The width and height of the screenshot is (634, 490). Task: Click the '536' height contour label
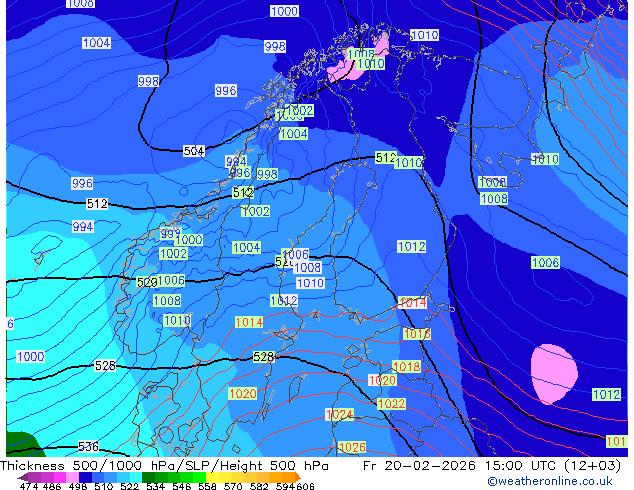point(88,446)
